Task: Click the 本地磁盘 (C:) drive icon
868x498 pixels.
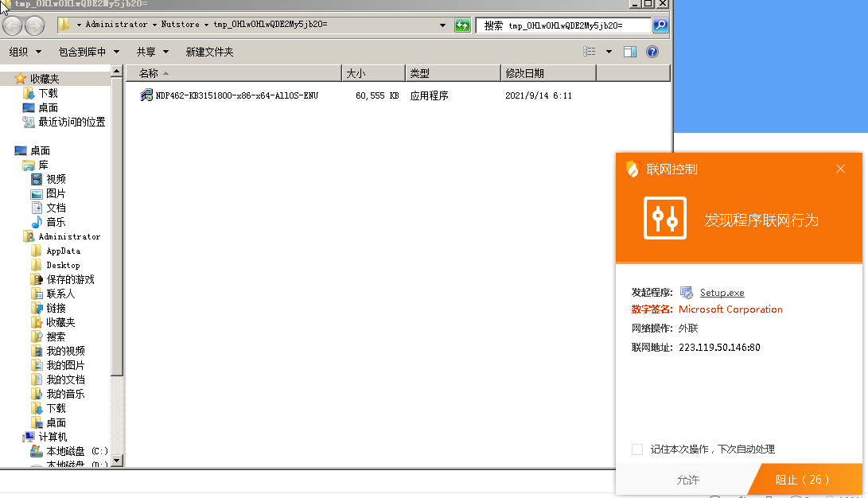Action: (37, 451)
